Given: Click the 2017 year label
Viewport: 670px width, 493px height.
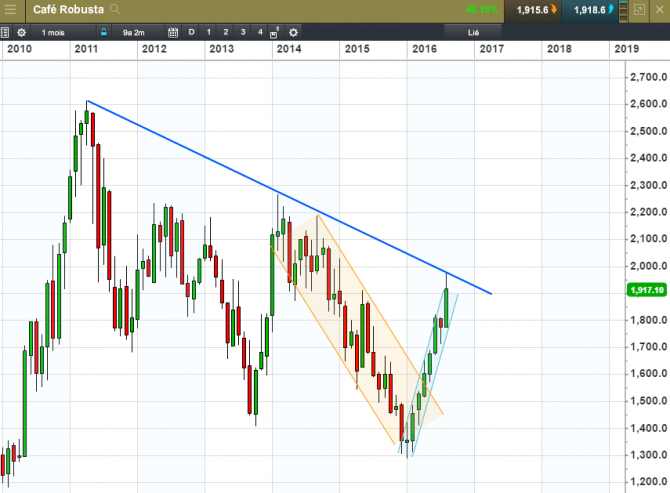Looking at the screenshot, I should pos(492,49).
